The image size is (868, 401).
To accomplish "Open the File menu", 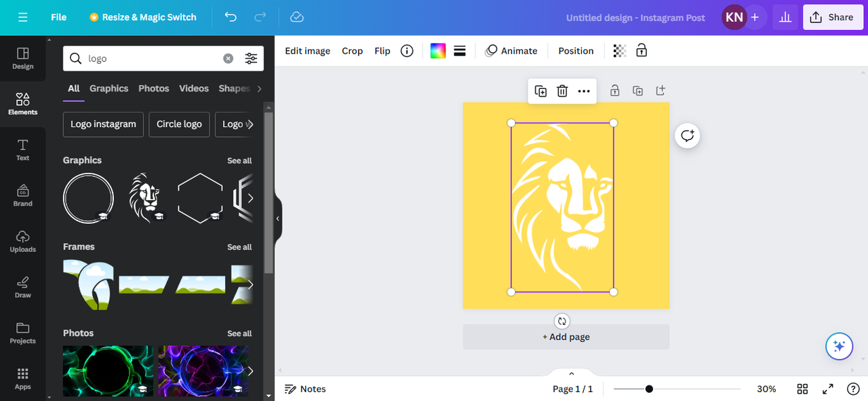I will 59,17.
